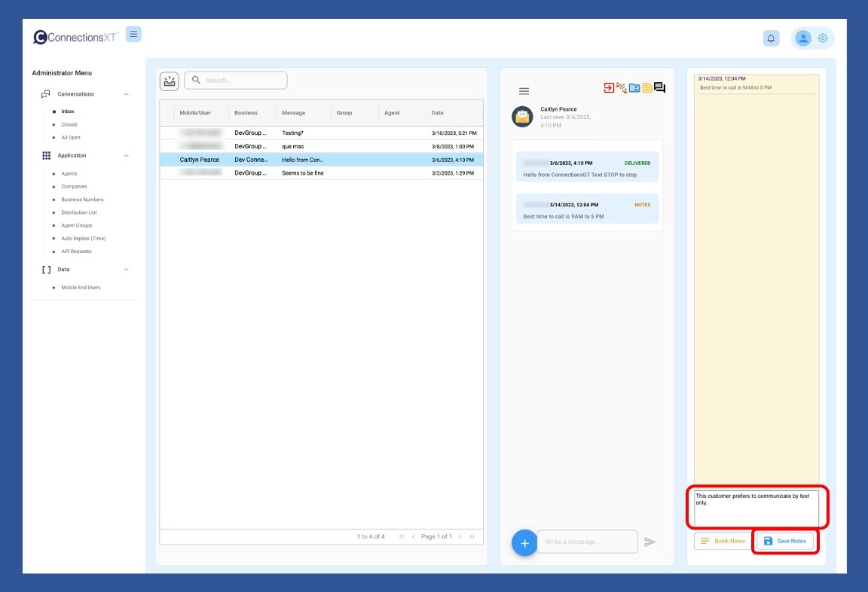Click the Save Notes button

[x=784, y=541]
